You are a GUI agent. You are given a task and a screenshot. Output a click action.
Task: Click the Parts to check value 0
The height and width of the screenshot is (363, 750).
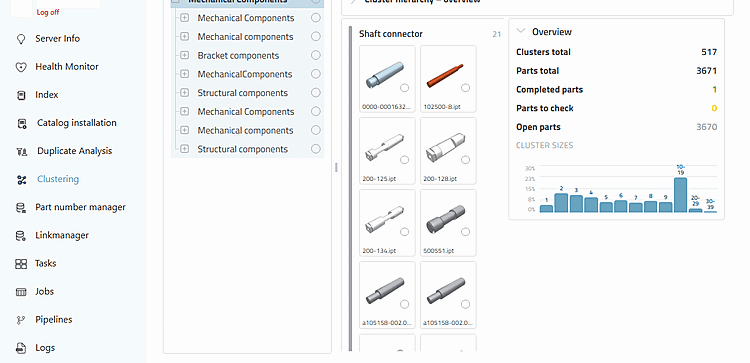coord(714,108)
